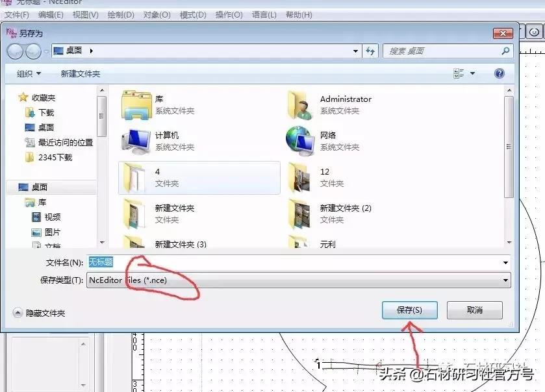Screen dimensions: 545x392
Task: Click the 网络 network globe icon
Action: pyautogui.click(x=300, y=141)
